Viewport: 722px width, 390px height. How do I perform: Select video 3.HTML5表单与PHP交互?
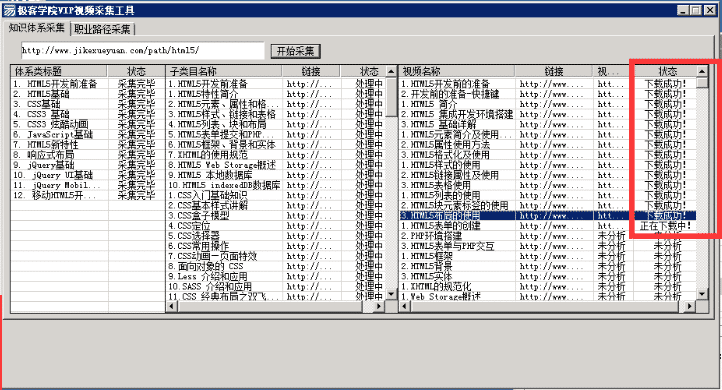[547, 246]
